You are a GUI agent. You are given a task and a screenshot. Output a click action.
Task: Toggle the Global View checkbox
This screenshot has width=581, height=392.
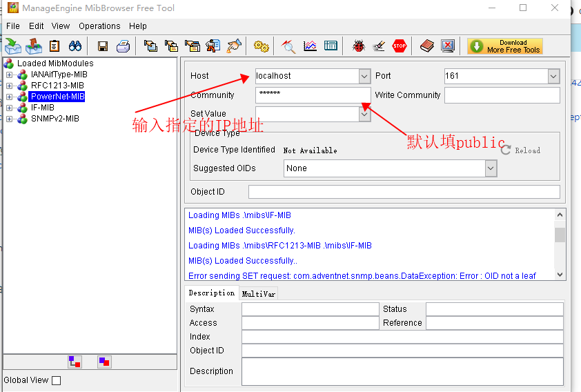click(57, 380)
